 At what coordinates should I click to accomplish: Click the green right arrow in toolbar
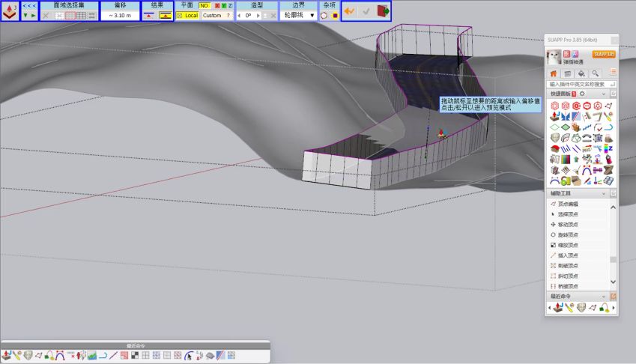pyautogui.click(x=33, y=16)
